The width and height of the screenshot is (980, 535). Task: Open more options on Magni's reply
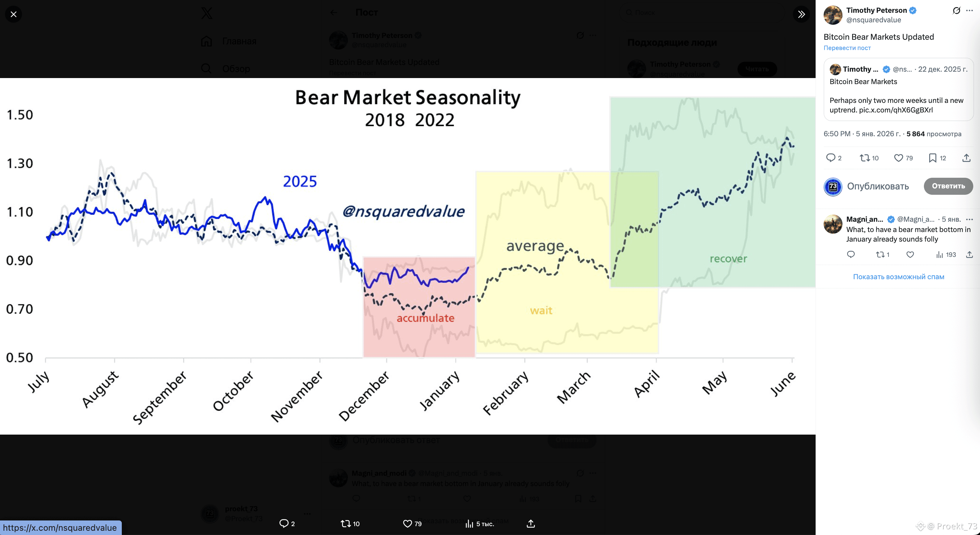tap(969, 219)
